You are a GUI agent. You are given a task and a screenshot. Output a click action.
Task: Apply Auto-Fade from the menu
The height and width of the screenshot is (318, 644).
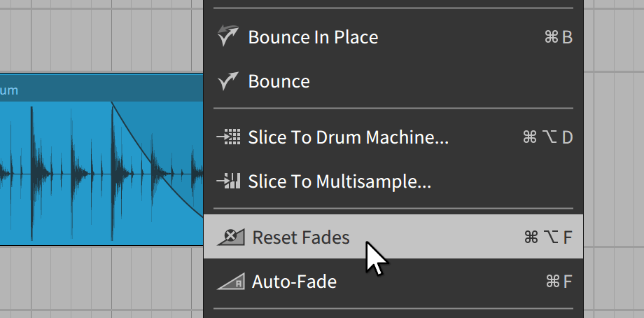click(294, 282)
